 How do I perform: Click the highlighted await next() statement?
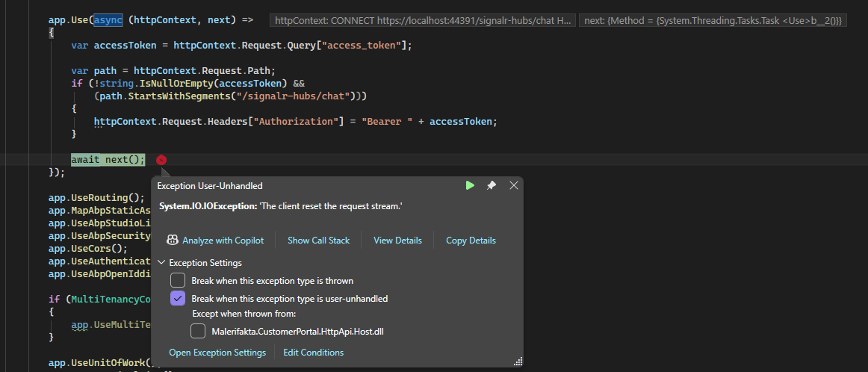pyautogui.click(x=108, y=160)
